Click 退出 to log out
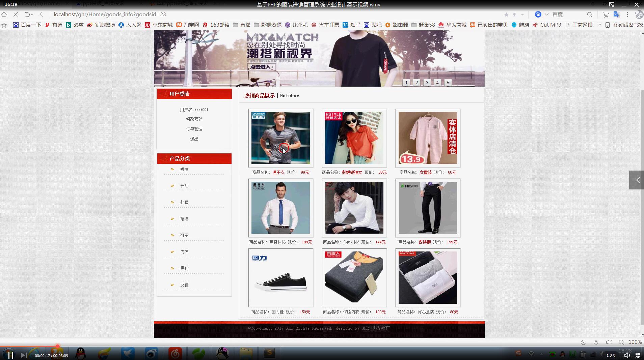Image resolution: width=644 pixels, height=360 pixels. click(194, 139)
